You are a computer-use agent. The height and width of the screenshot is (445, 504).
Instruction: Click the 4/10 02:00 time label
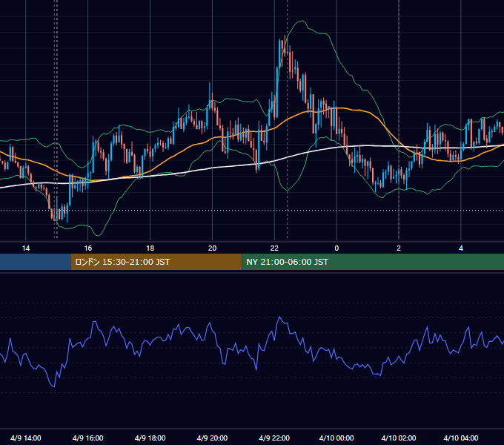399,438
